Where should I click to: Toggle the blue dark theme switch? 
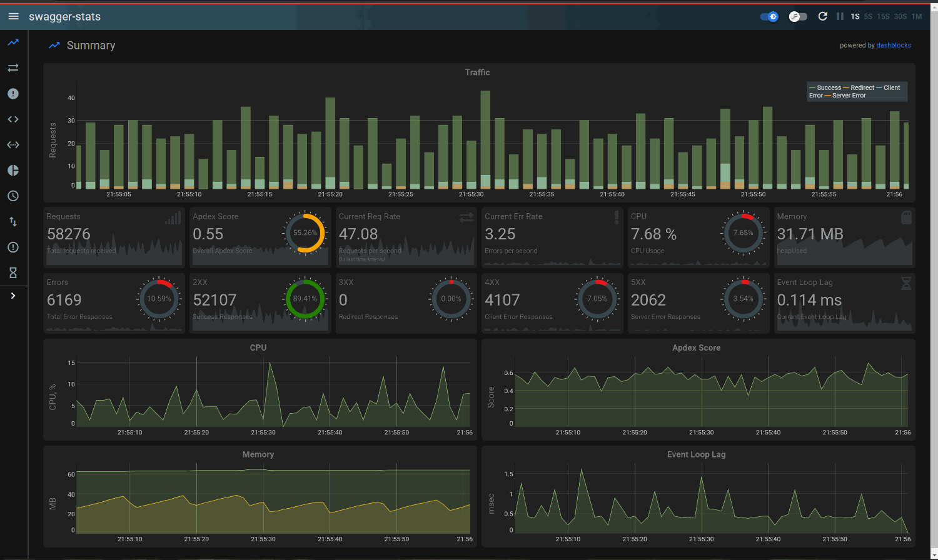click(x=769, y=16)
